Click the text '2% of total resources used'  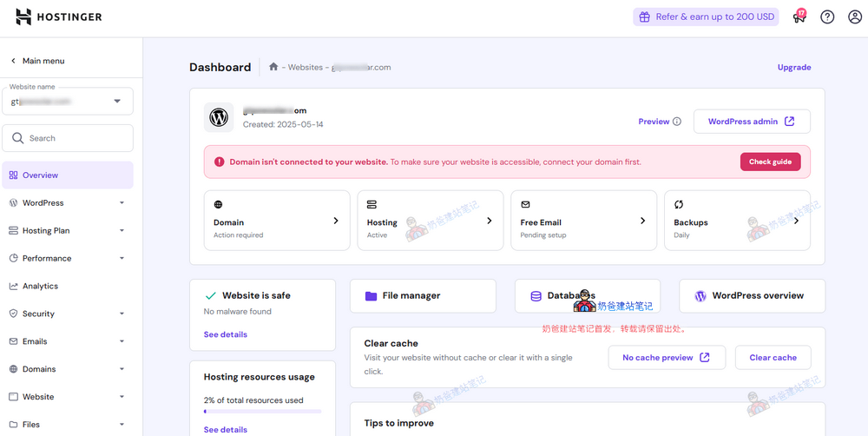pyautogui.click(x=253, y=400)
